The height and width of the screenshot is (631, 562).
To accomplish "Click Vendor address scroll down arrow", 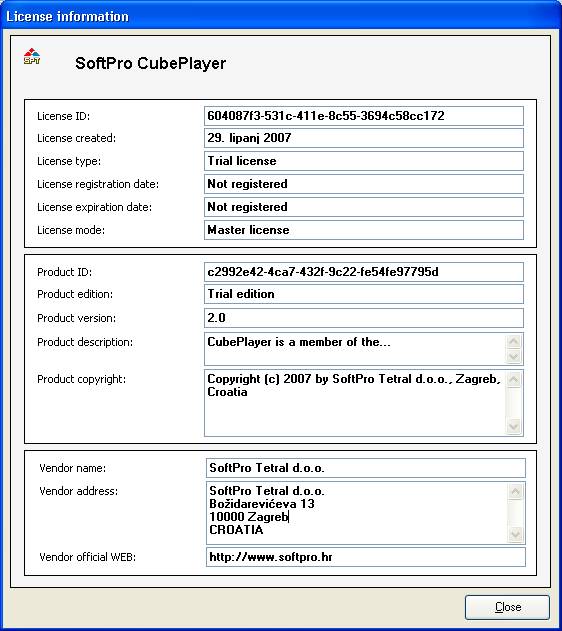I will pyautogui.click(x=516, y=534).
